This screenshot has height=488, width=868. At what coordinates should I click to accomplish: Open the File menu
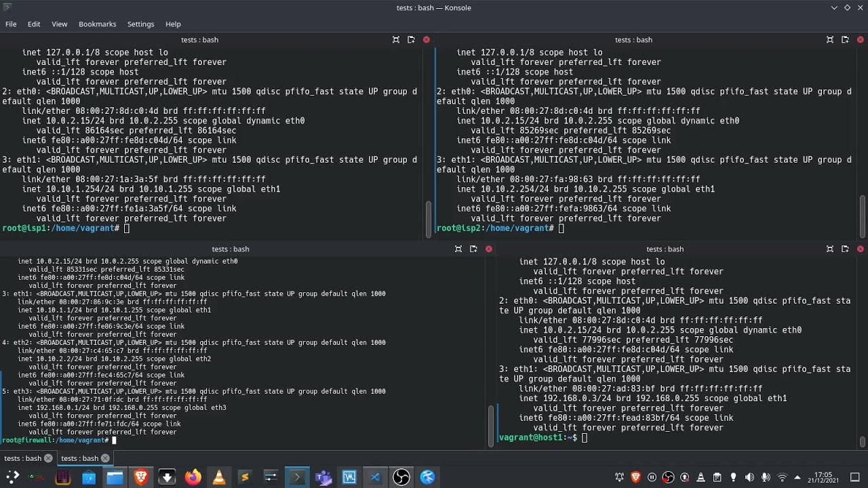(11, 24)
